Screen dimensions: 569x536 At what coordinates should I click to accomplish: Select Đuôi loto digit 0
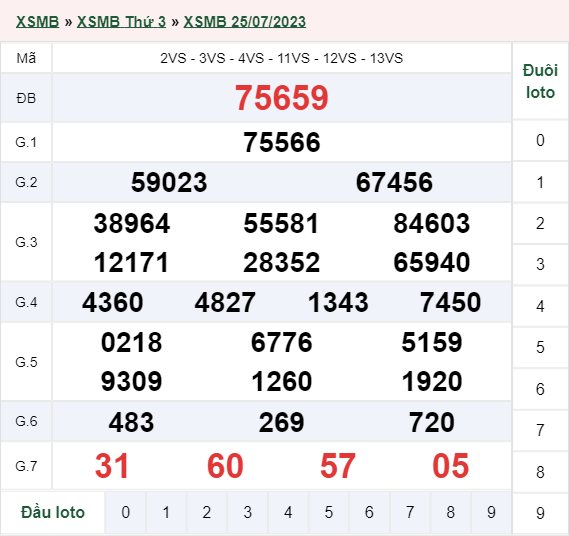point(540,140)
